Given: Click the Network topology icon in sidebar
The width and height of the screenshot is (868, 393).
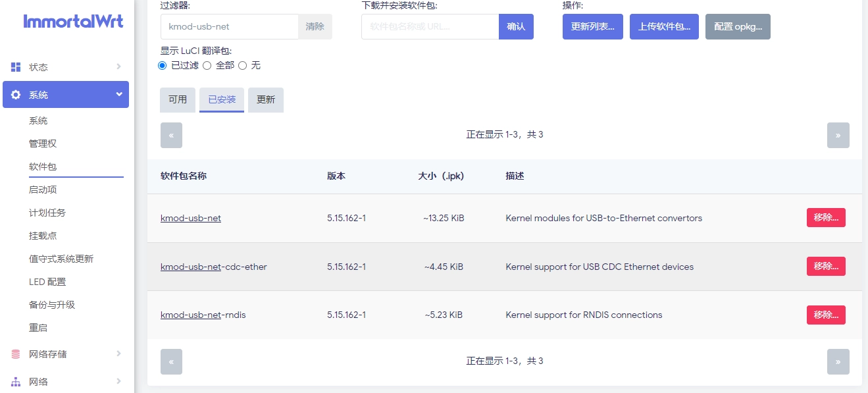Looking at the screenshot, I should pos(16,382).
